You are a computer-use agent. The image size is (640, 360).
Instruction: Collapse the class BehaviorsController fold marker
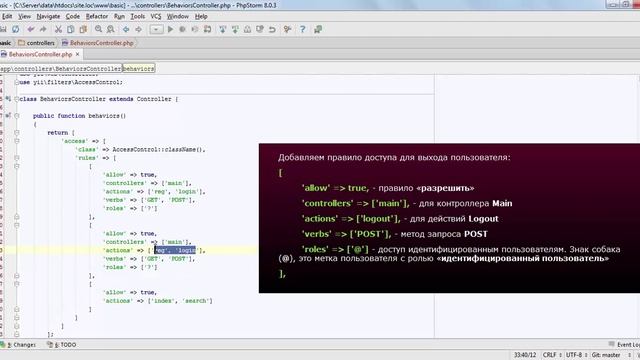click(17, 99)
